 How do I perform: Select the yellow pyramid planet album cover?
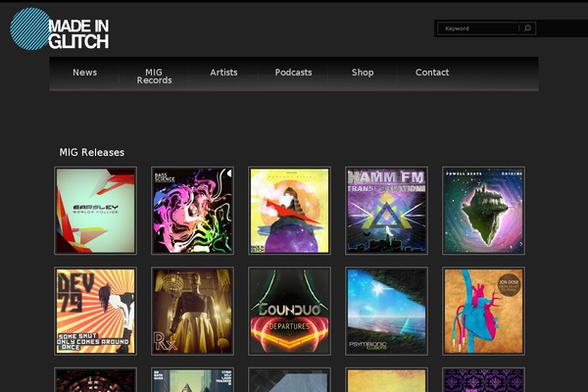coord(289,211)
